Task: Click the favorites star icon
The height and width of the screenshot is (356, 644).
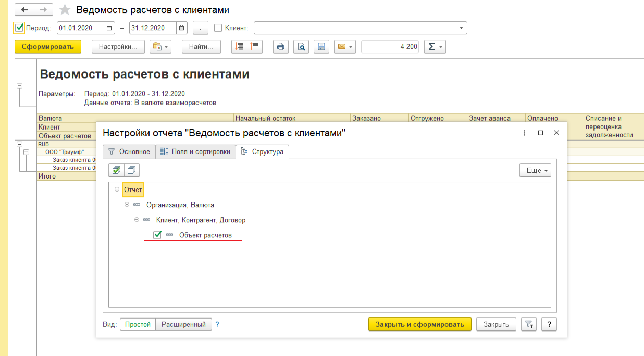Action: click(x=65, y=10)
